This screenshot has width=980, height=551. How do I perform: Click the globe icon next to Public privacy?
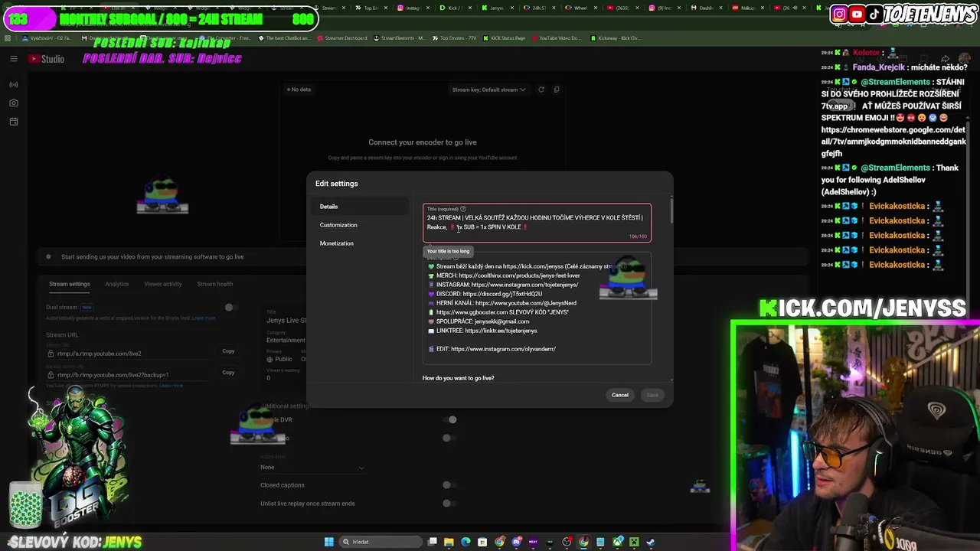270,359
